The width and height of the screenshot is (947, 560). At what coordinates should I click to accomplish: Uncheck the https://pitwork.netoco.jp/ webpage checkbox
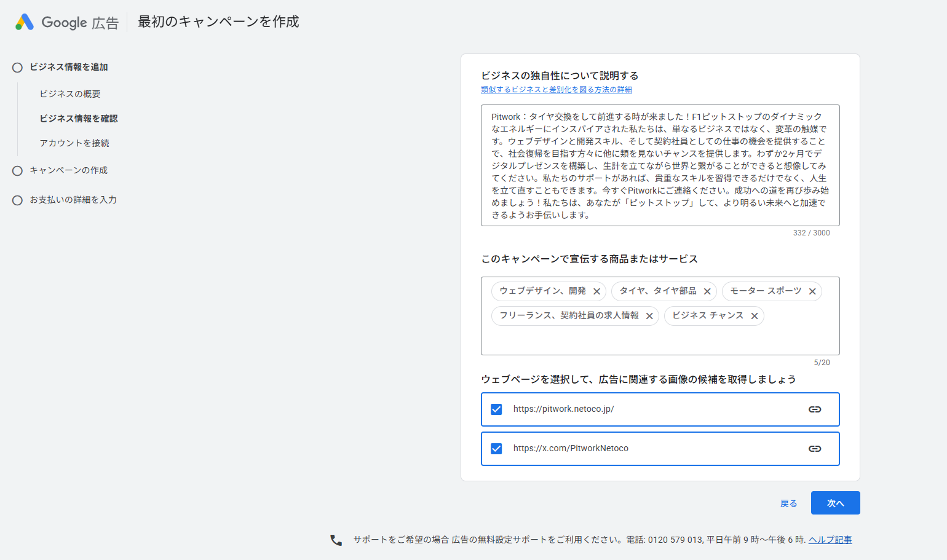pyautogui.click(x=496, y=409)
